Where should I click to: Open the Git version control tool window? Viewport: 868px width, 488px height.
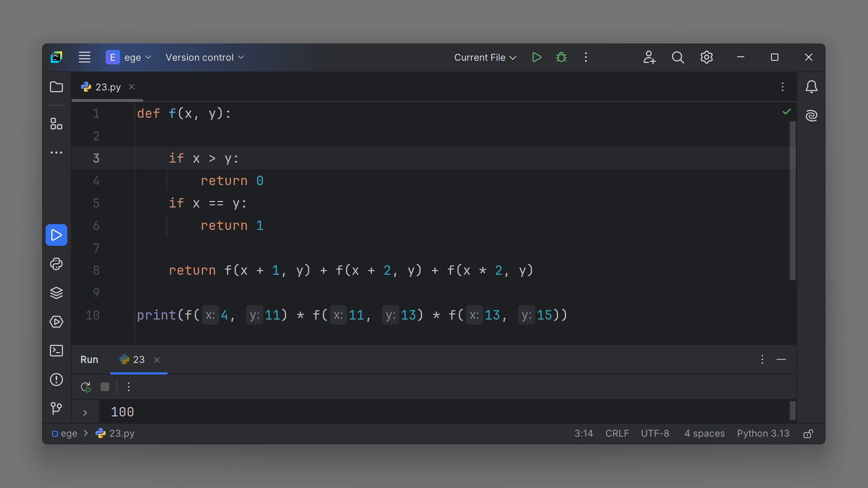pos(56,408)
